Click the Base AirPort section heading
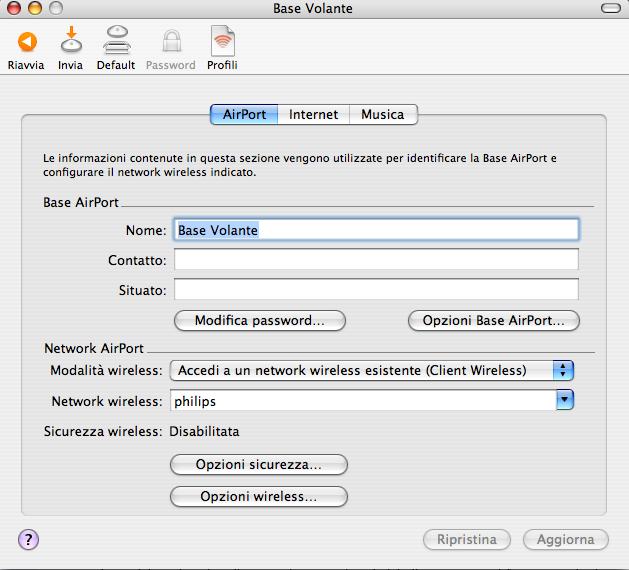The height and width of the screenshot is (570, 629). point(81,202)
